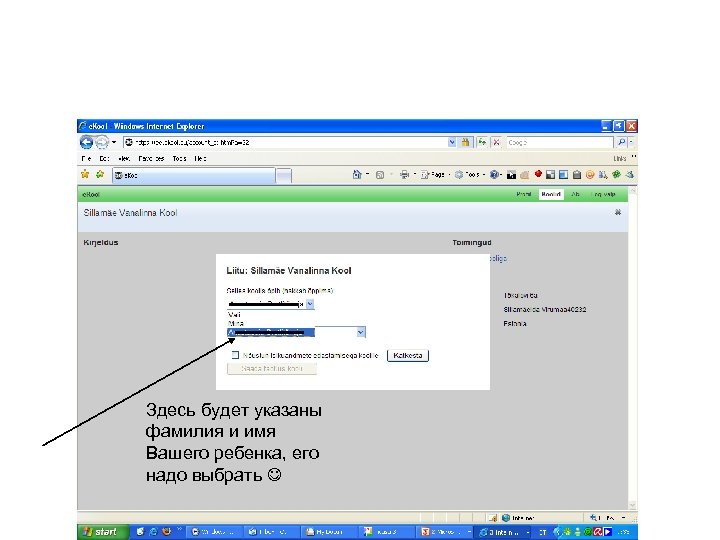Tick the Nõustun data consent checkbox

pos(236,355)
